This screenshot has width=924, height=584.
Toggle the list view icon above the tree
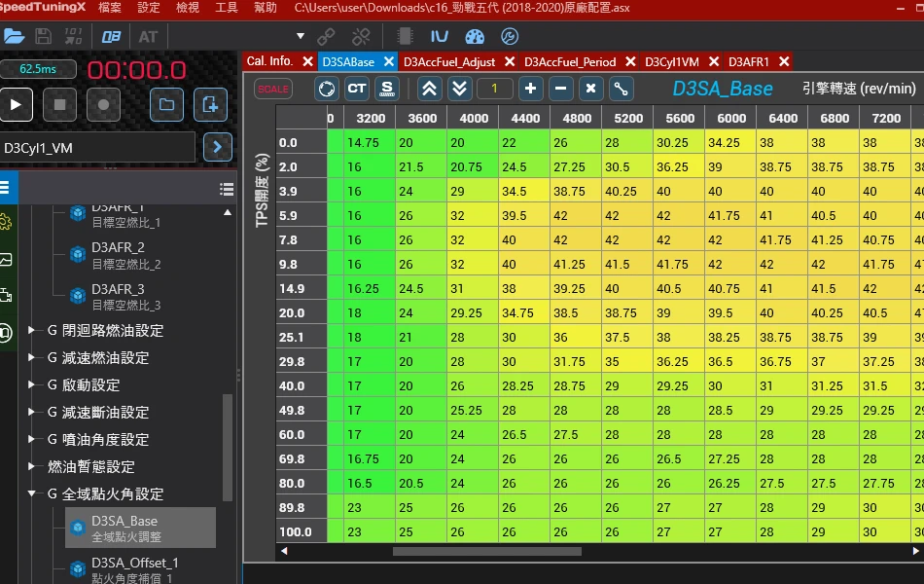227,189
